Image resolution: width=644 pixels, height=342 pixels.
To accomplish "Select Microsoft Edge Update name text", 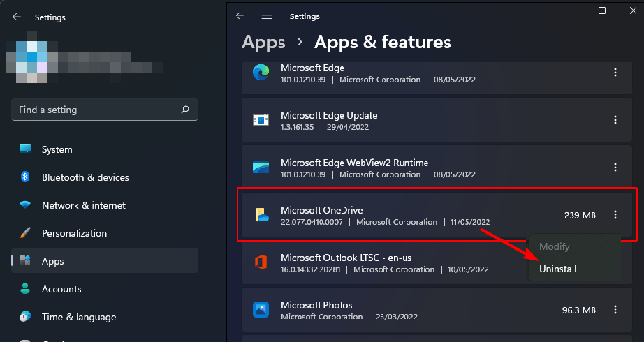I will pyautogui.click(x=329, y=115).
